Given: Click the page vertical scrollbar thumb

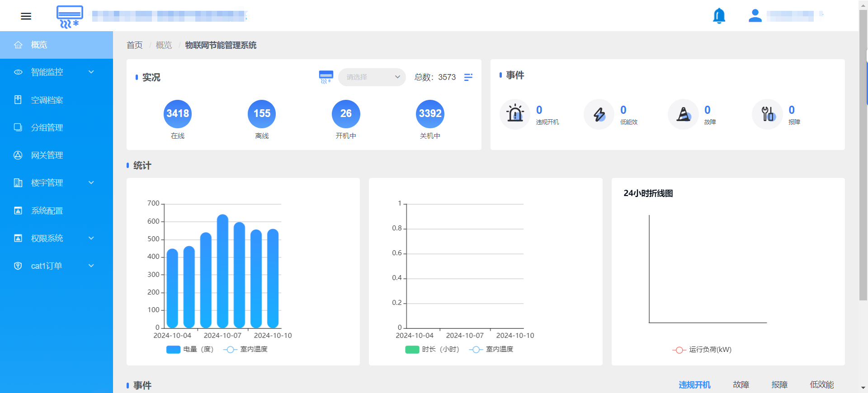Looking at the screenshot, I should [x=863, y=154].
